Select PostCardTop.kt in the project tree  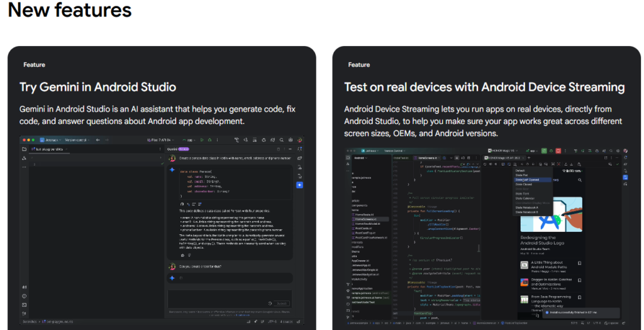[x=365, y=233]
